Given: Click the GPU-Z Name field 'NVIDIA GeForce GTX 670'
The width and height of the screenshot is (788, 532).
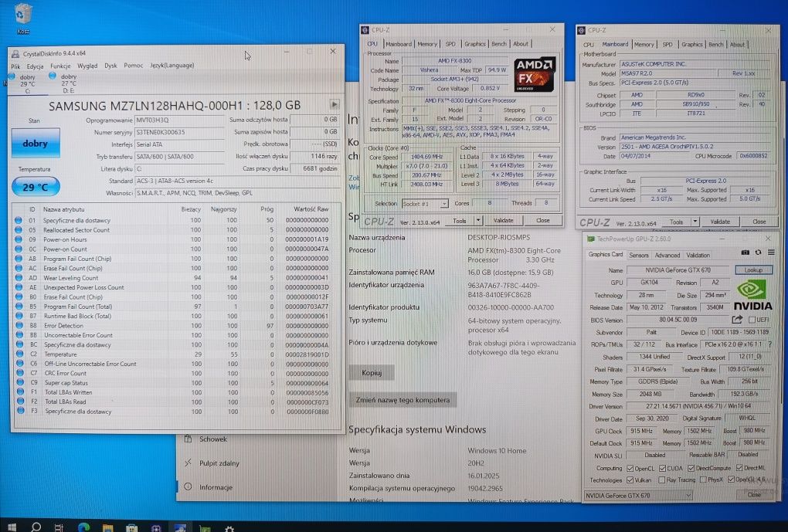Looking at the screenshot, I should [x=678, y=269].
